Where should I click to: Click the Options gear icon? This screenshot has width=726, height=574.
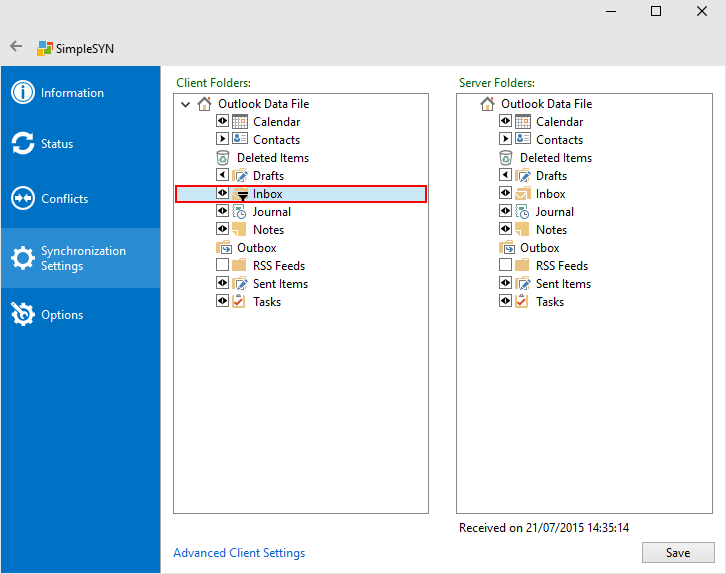coord(22,315)
